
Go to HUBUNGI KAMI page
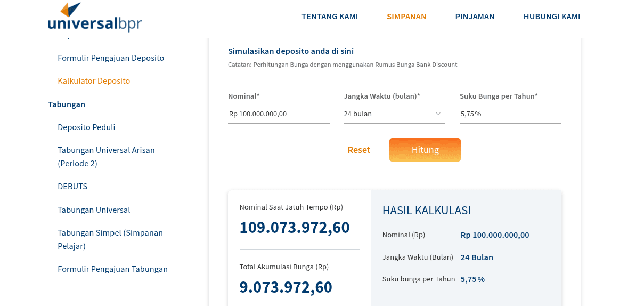[552, 17]
